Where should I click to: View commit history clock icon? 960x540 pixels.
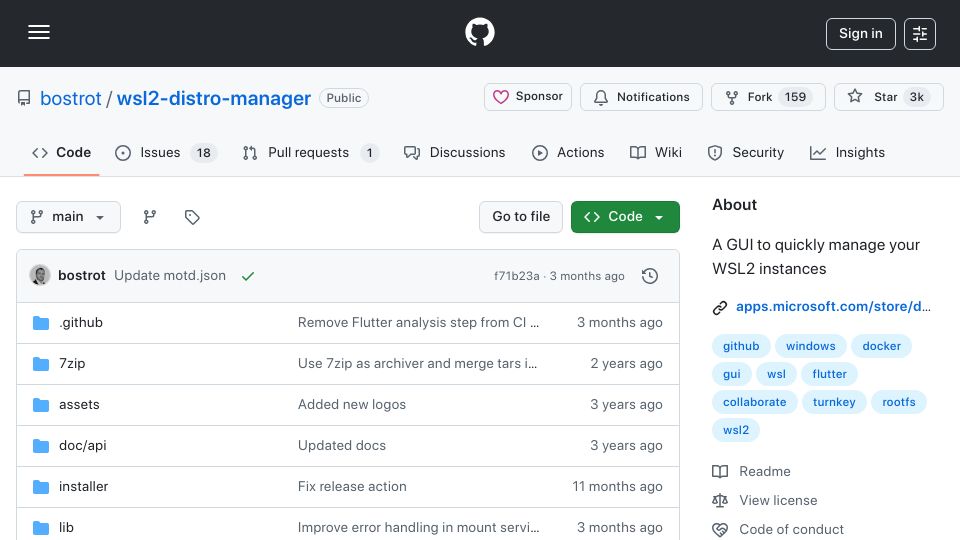pyautogui.click(x=650, y=276)
